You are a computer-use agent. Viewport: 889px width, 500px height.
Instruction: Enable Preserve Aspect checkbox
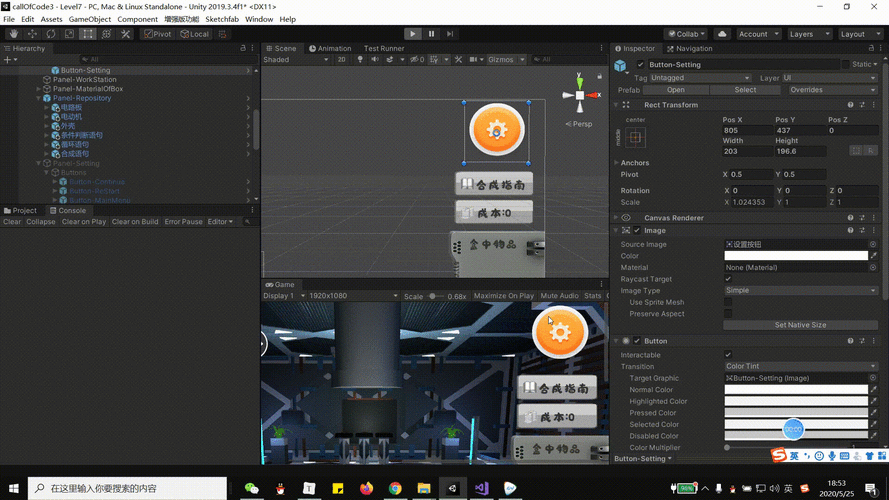pyautogui.click(x=728, y=313)
